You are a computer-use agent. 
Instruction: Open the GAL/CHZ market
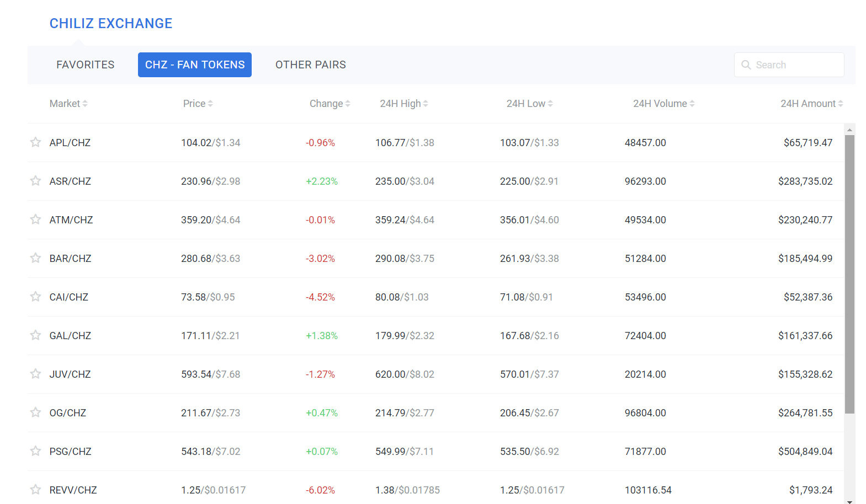[70, 335]
